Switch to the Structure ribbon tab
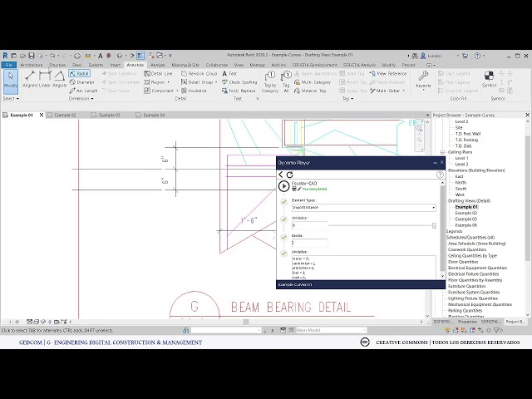The width and height of the screenshot is (532, 399). (57, 65)
